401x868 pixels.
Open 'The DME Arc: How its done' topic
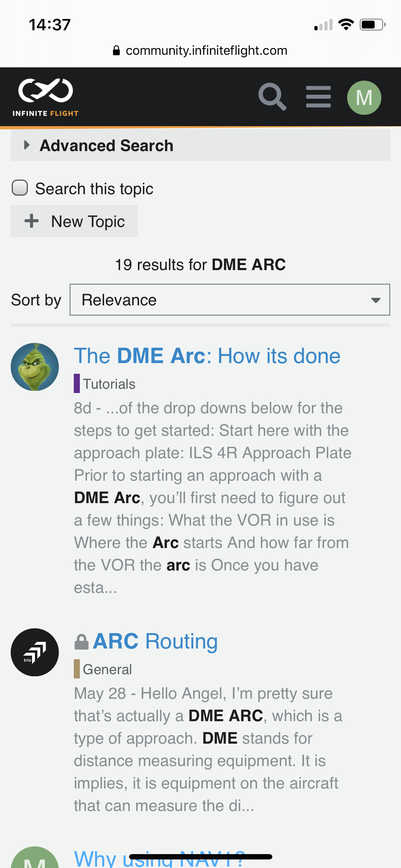207,356
